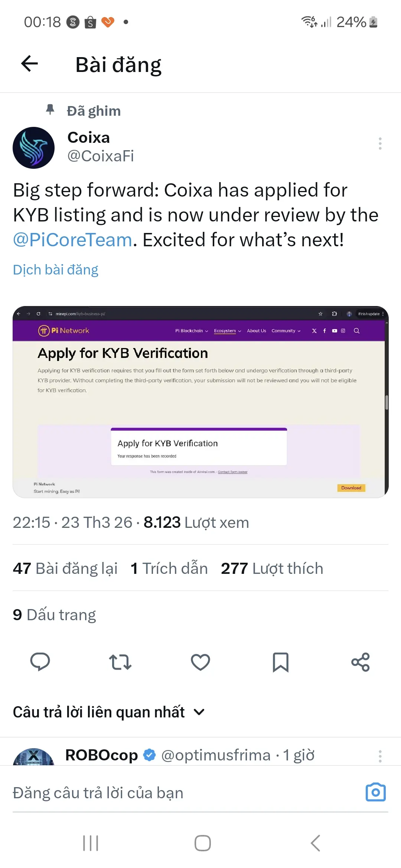Viewport: 401px width, 868px height.
Task: Open the three-dot menu on Coixa's post
Action: click(380, 144)
